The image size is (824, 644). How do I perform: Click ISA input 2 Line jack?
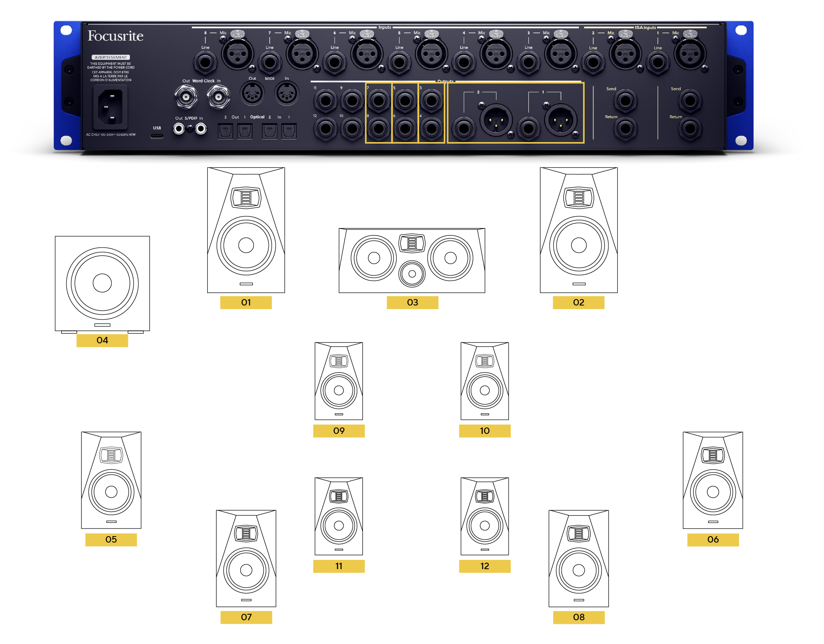tap(593, 63)
